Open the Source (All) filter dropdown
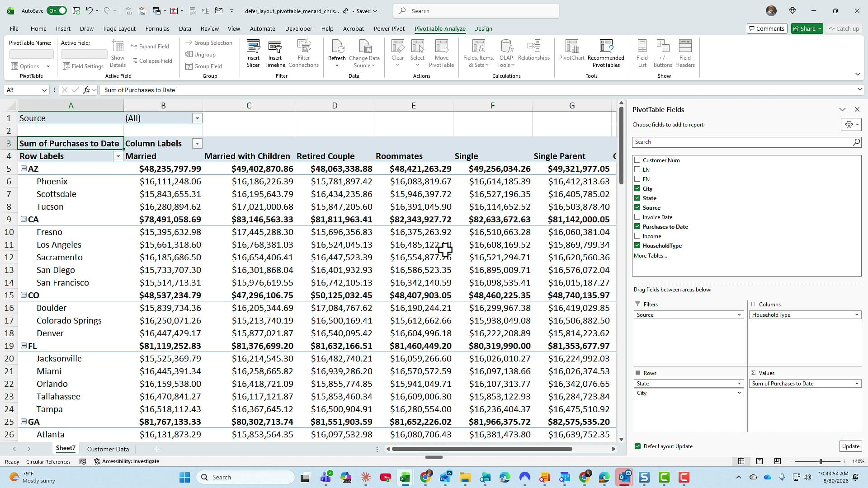868x488 pixels. (197, 118)
